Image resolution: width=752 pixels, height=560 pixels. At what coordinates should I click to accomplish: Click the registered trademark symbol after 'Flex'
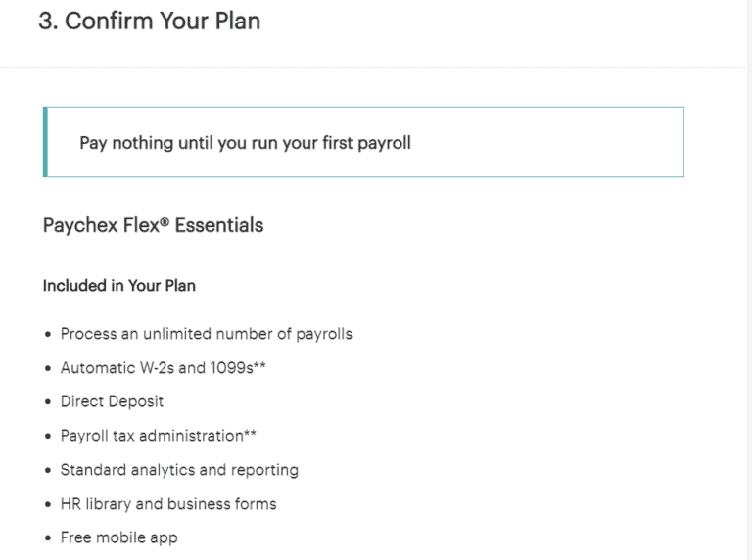coord(164,222)
